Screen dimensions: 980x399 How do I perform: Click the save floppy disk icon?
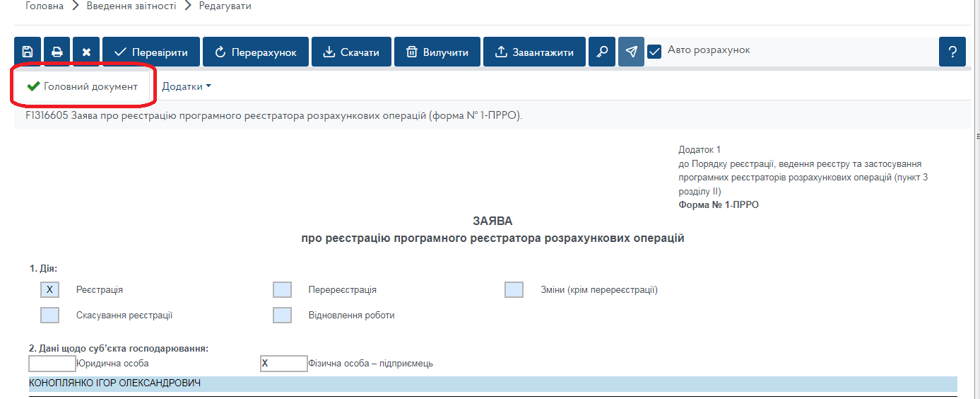click(x=28, y=52)
